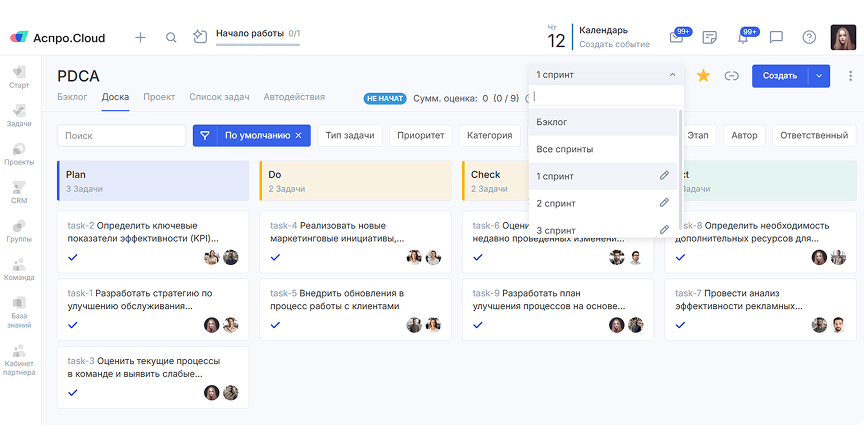864x445 pixels.
Task: Switch to the Бэклог tab
Action: click(72, 97)
